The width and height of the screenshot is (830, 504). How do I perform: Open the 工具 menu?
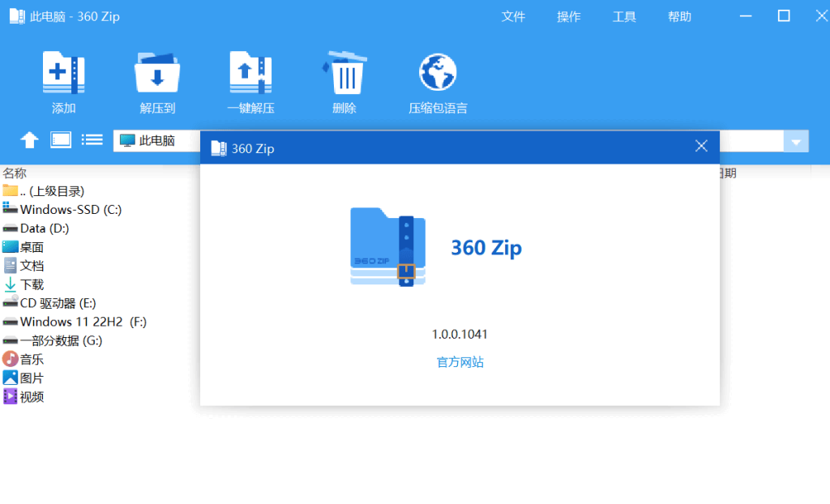point(624,17)
